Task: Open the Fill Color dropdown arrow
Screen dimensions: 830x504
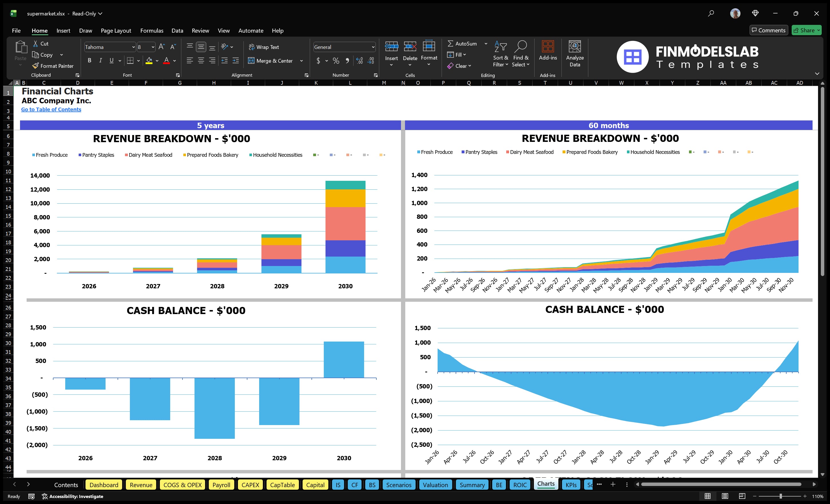Action: pyautogui.click(x=157, y=61)
